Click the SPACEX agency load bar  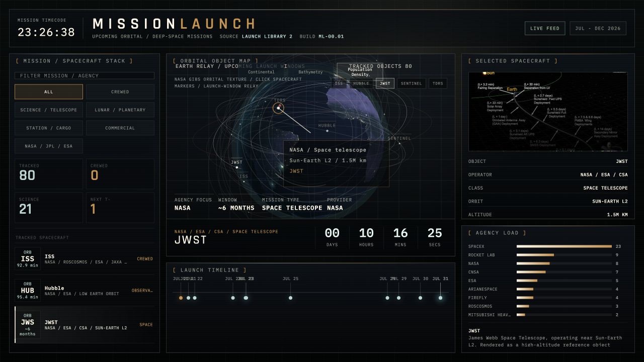pos(564,246)
